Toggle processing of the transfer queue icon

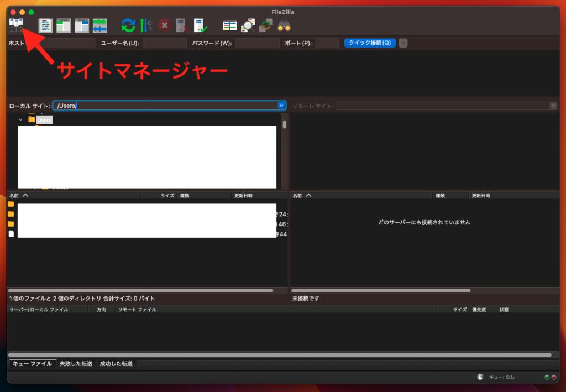coord(146,25)
